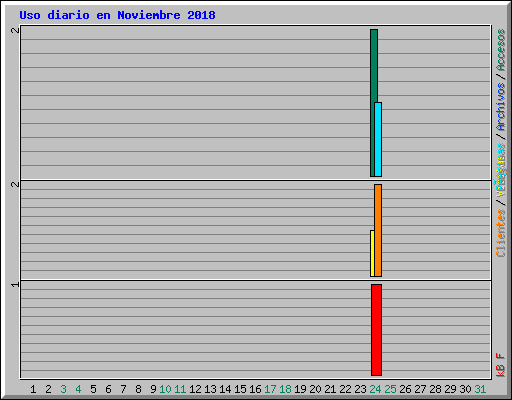The width and height of the screenshot is (512, 400).
Task: Click day '31' on the x-axis
Action: coord(480,389)
